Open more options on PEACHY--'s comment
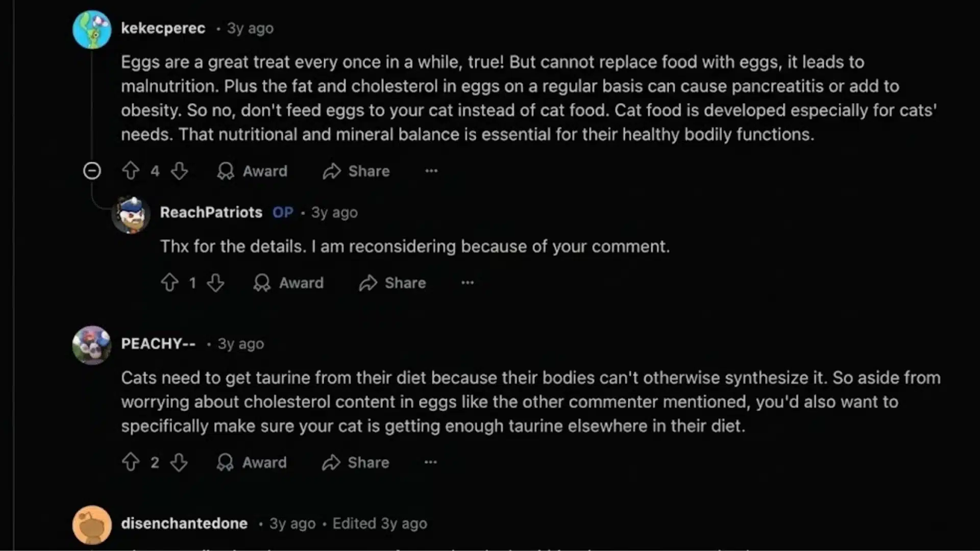The width and height of the screenshot is (980, 551). [430, 462]
